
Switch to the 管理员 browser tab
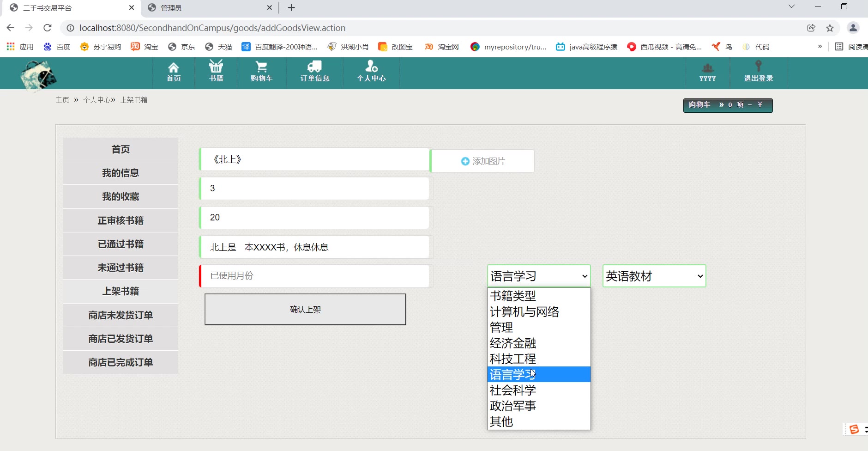pyautogui.click(x=210, y=8)
